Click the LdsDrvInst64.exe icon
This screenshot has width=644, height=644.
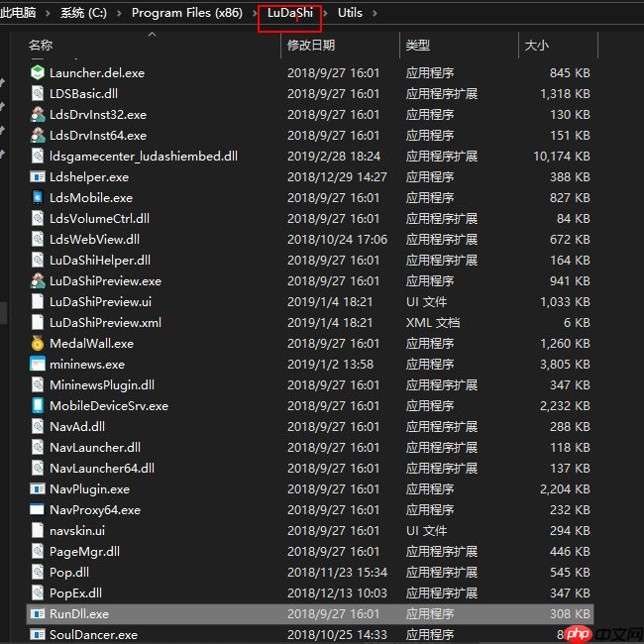pos(38,136)
